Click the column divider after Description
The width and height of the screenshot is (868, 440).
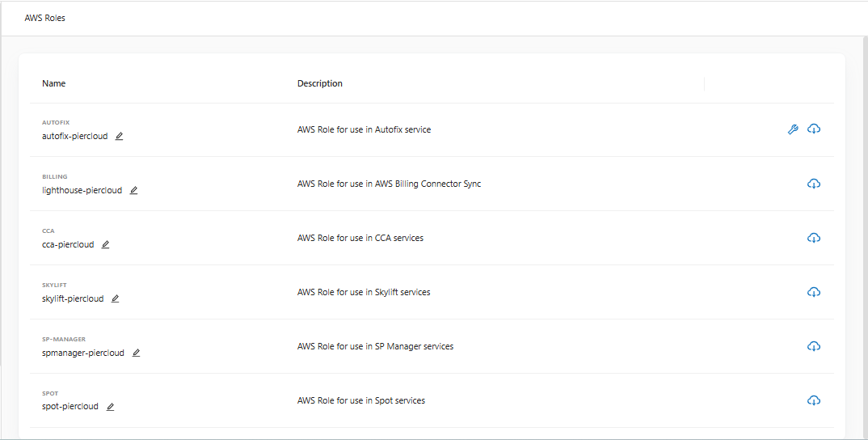pyautogui.click(x=704, y=83)
